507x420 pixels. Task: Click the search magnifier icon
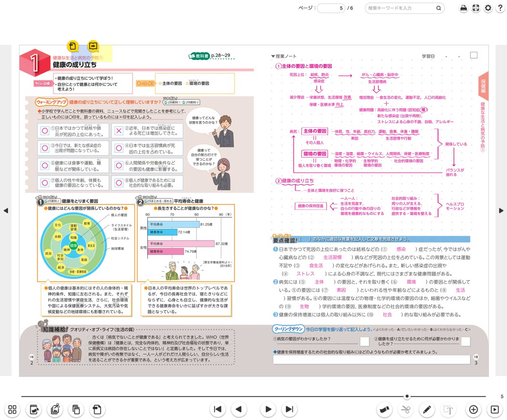click(439, 8)
